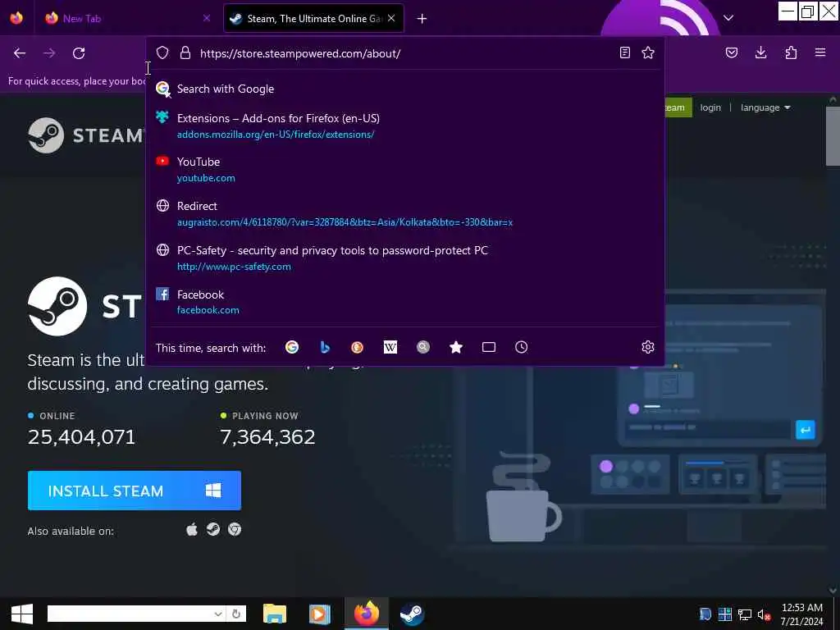Click the muted volume tray icon
The height and width of the screenshot is (630, 840).
764,615
